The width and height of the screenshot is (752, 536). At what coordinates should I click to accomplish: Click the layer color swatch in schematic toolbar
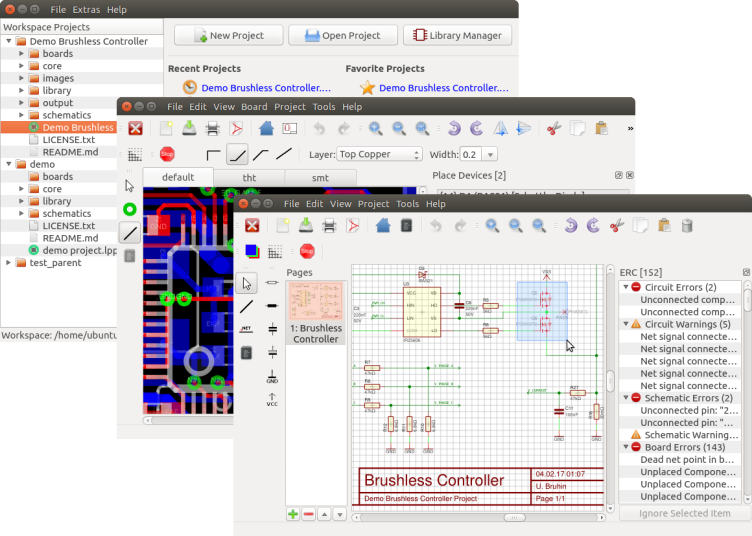pyautogui.click(x=252, y=251)
